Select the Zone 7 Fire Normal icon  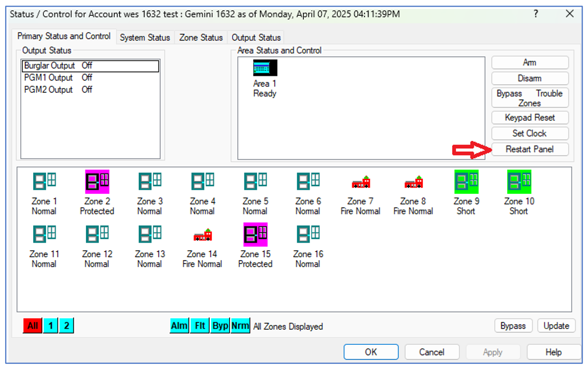point(361,182)
